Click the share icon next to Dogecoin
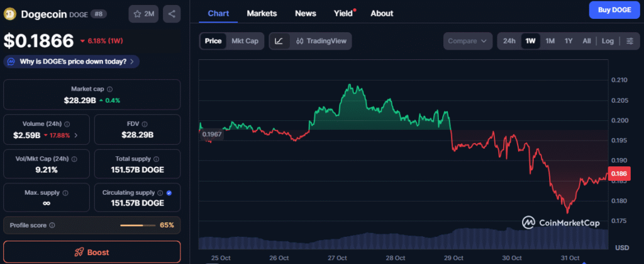644x264 pixels. coord(172,13)
